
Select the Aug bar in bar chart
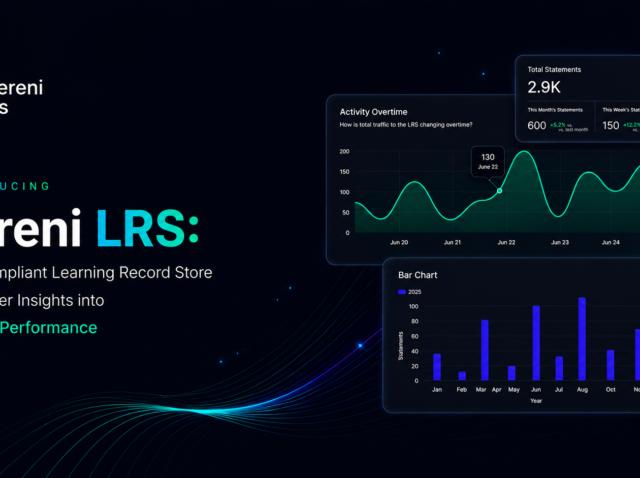click(x=582, y=339)
